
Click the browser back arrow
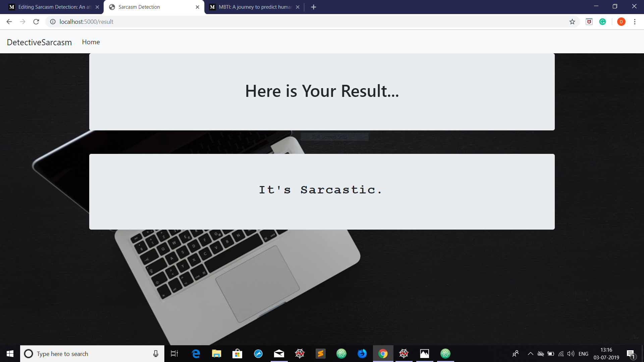tap(9, 22)
